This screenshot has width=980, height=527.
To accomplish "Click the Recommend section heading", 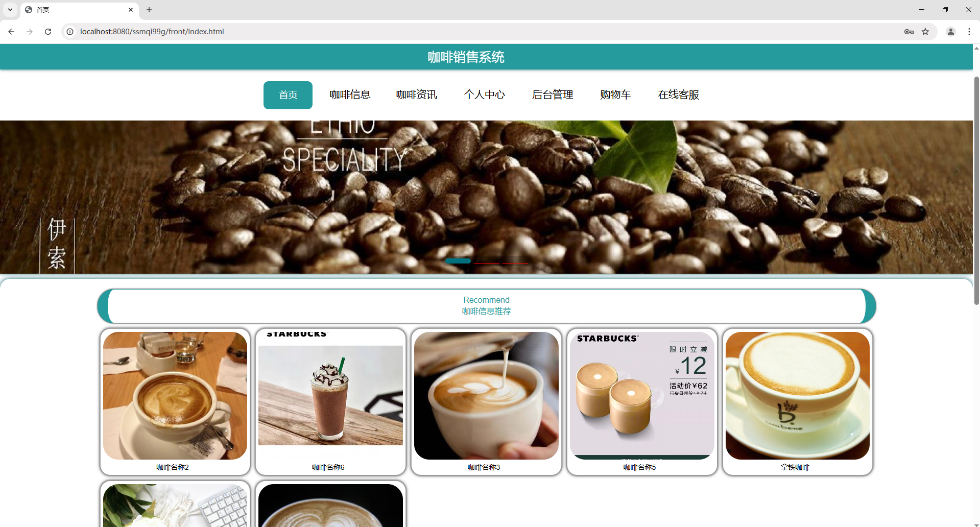I will 486,300.
